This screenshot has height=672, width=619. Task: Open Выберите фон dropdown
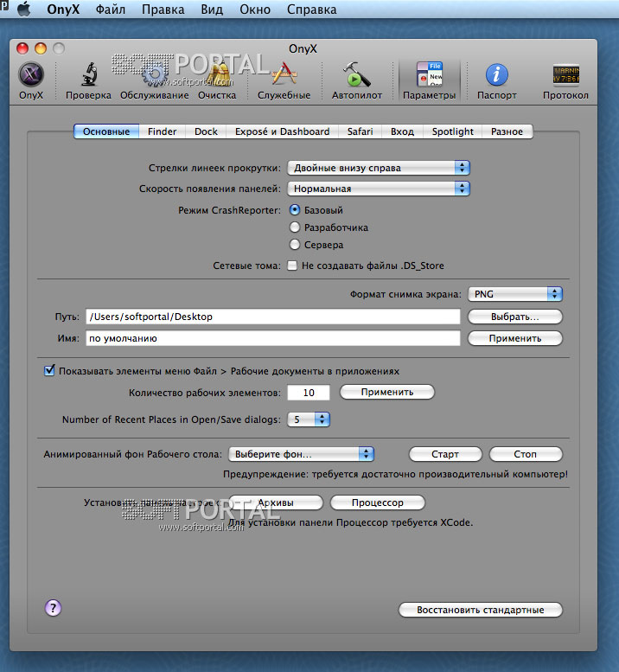click(x=302, y=454)
